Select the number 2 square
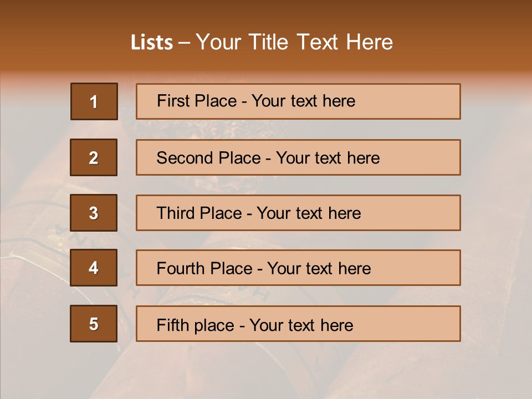532x399 pixels. click(94, 157)
